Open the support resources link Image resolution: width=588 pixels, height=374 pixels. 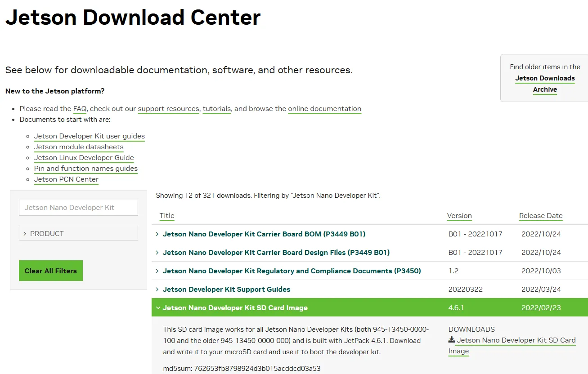[x=168, y=109]
